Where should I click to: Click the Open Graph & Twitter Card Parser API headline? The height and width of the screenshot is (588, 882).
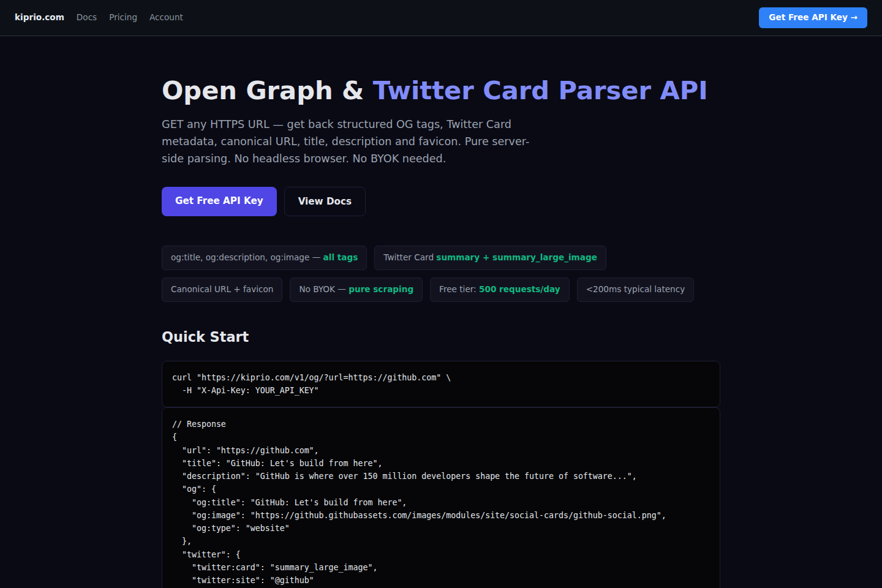click(x=434, y=91)
